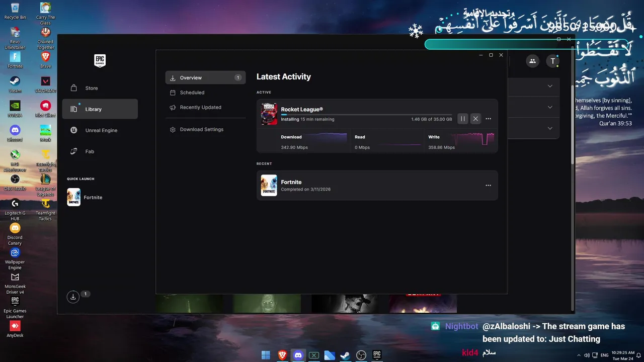Viewport: 644px width, 362px height.
Task: Open the Carry The Glass desktop icon
Action: tap(45, 14)
